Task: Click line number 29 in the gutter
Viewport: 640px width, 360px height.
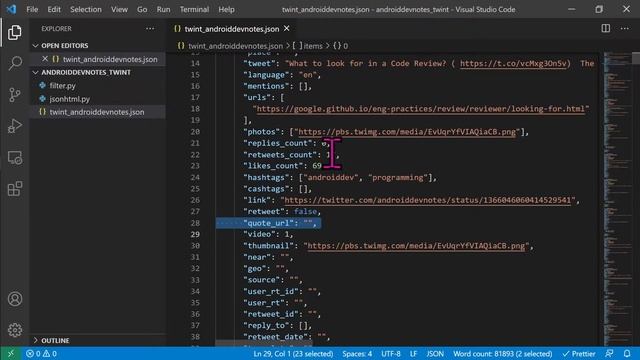Action: (195, 234)
